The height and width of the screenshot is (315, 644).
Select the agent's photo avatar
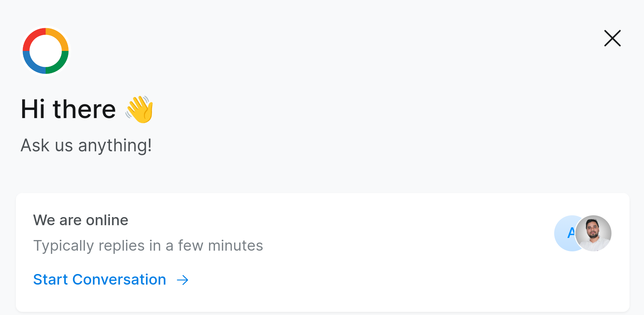click(593, 233)
